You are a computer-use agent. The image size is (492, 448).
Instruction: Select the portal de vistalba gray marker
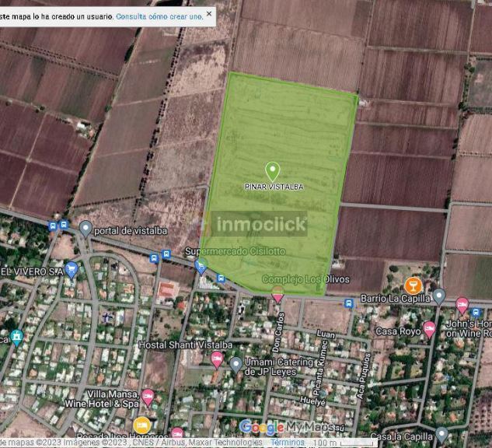coord(86,228)
